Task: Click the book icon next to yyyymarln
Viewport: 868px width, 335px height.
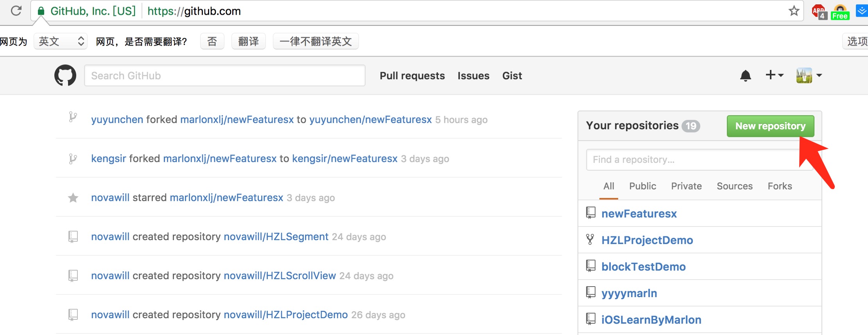Action: tap(591, 292)
